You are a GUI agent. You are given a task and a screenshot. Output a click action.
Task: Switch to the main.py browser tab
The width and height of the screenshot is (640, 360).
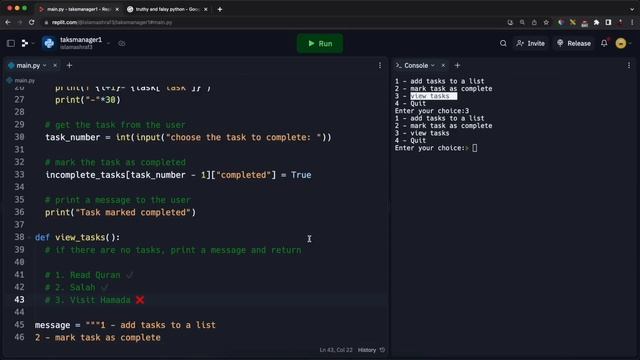[78, 9]
